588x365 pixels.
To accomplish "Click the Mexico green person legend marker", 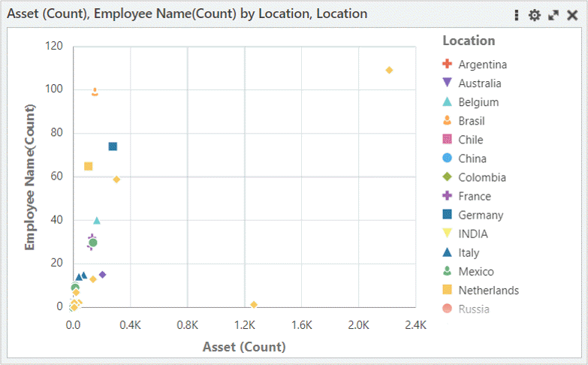I will pyautogui.click(x=447, y=271).
